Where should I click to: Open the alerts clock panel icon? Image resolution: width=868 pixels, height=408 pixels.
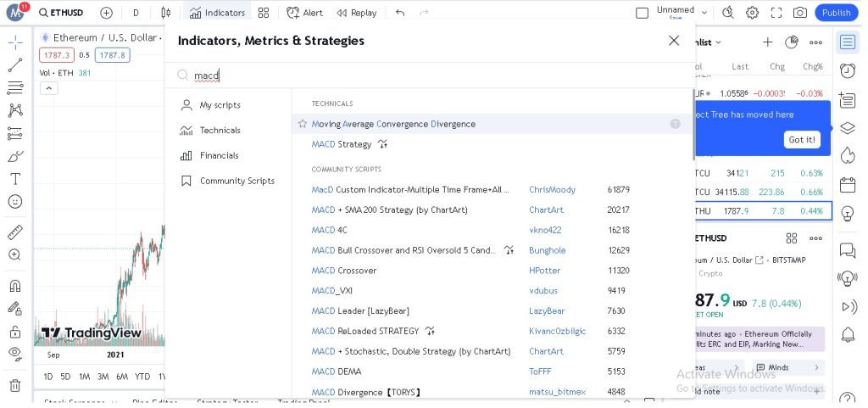(847, 70)
